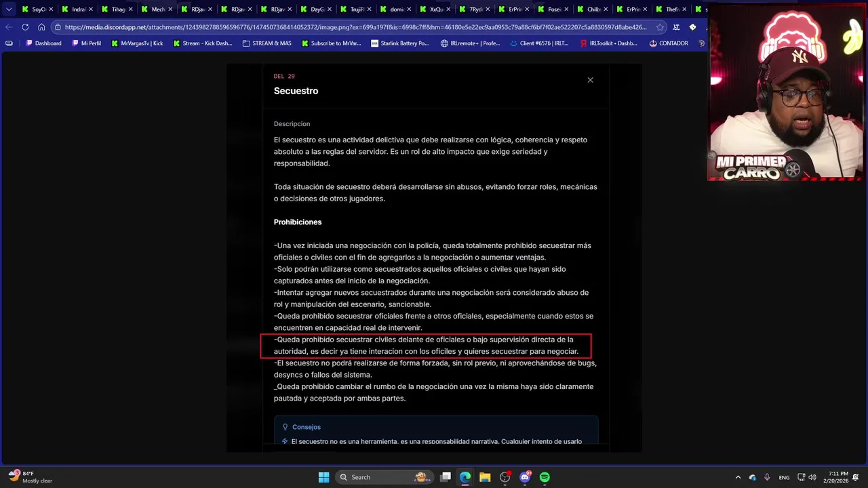Viewport: 868px width, 488px height.
Task: Click the taskbar Search box
Action: (385, 477)
